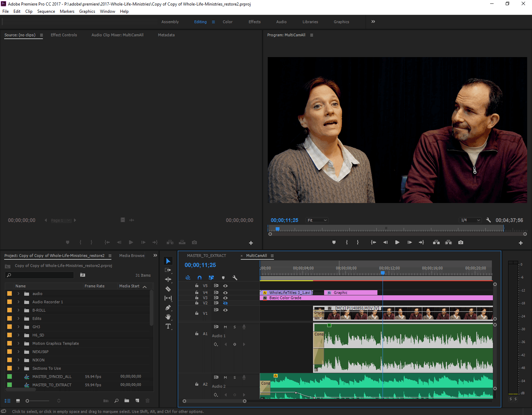Expand the B-ROLL bin folder

(x=19, y=310)
